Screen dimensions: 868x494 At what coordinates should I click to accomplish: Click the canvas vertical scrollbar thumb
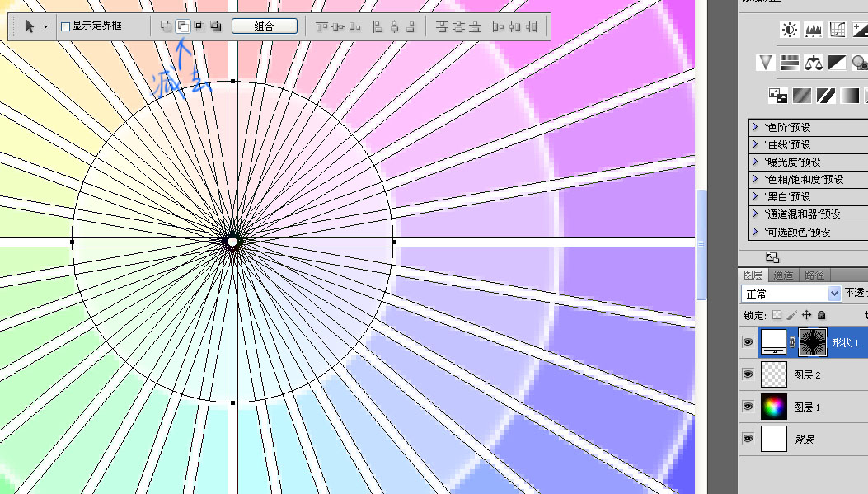701,243
